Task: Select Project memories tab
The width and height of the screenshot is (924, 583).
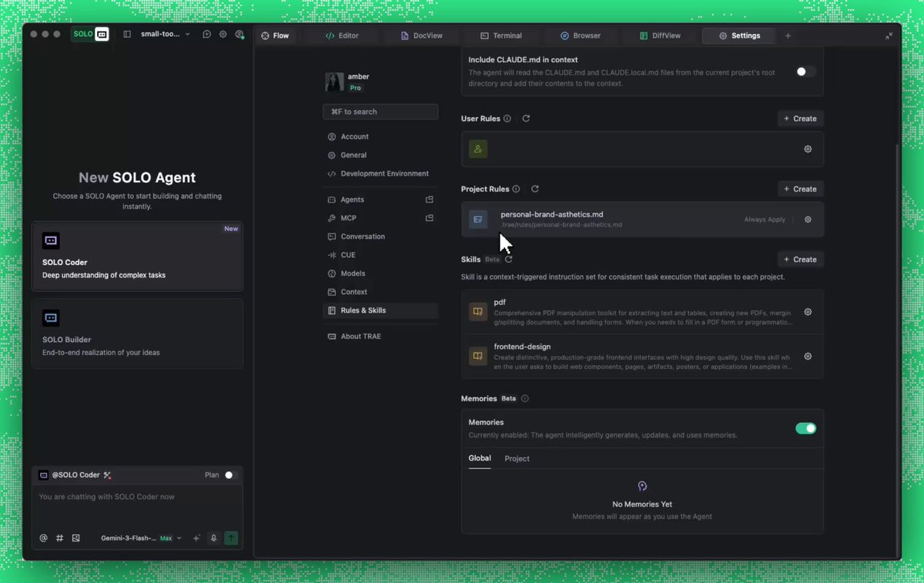Action: [x=517, y=458]
